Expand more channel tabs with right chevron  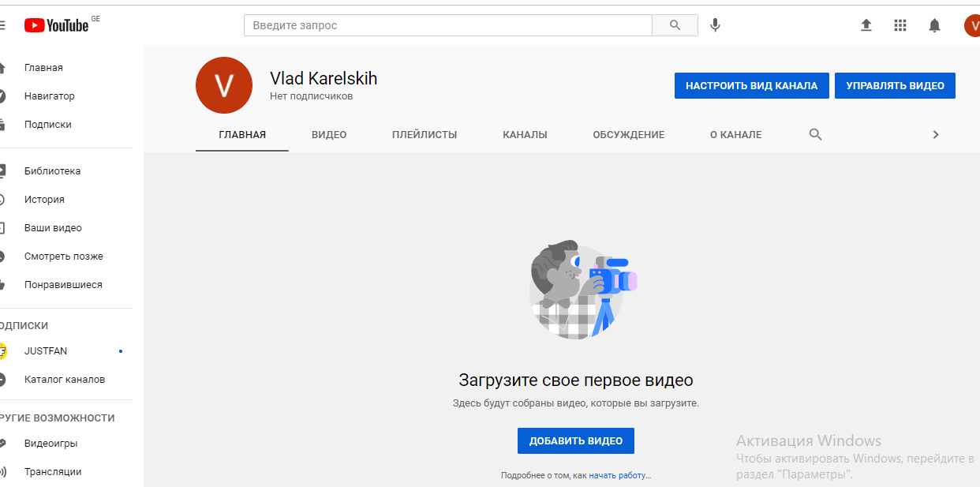click(936, 134)
